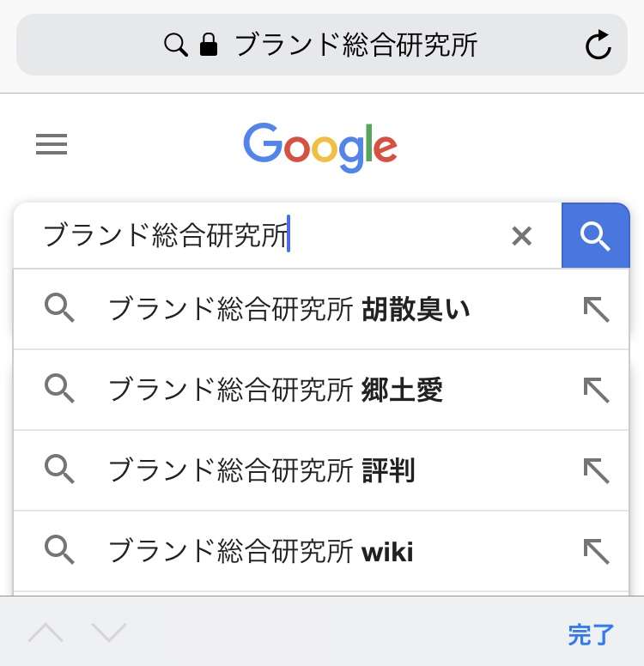Reload the page in address bar
Image resolution: width=644 pixels, height=666 pixels.
[598, 45]
